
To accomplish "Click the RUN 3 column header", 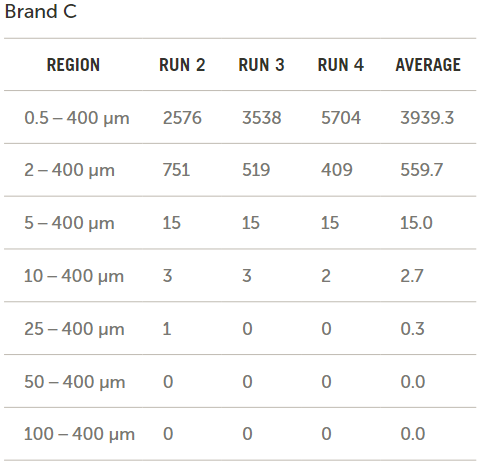I will [261, 65].
